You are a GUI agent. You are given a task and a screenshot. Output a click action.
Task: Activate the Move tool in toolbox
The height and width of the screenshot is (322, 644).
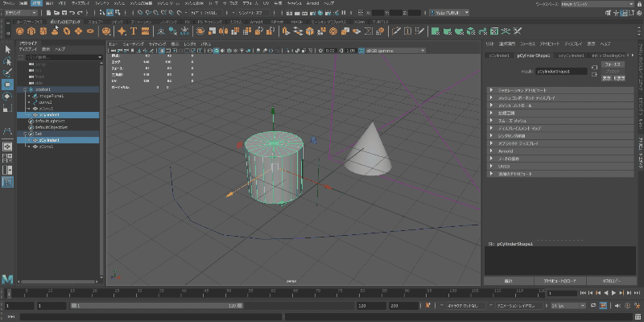tap(7, 85)
